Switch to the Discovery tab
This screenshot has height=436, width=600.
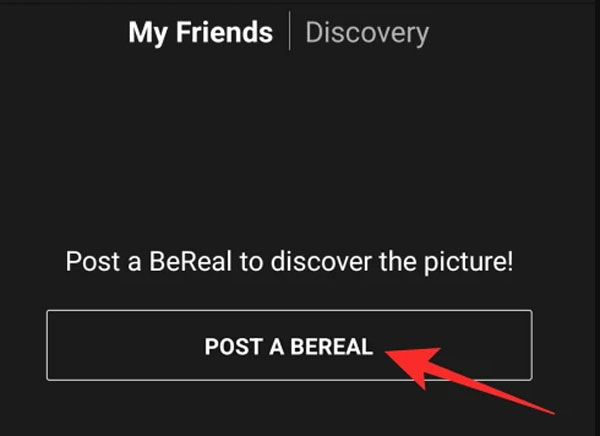(367, 33)
